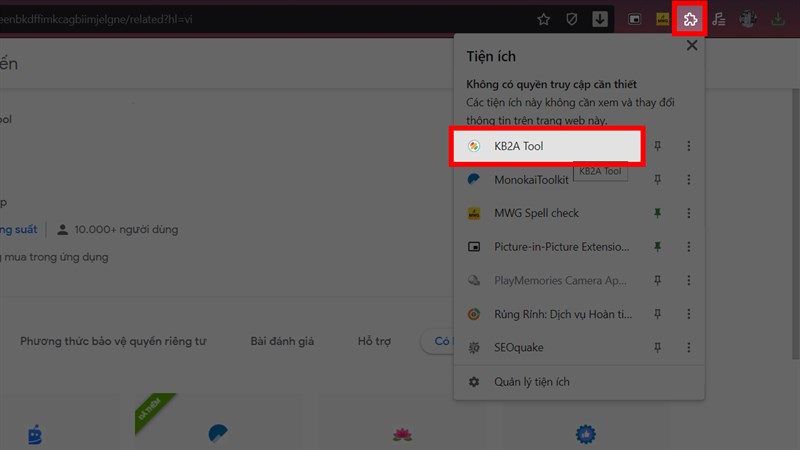
Task: Switch to Hỗ trợ tab
Action: click(x=374, y=341)
